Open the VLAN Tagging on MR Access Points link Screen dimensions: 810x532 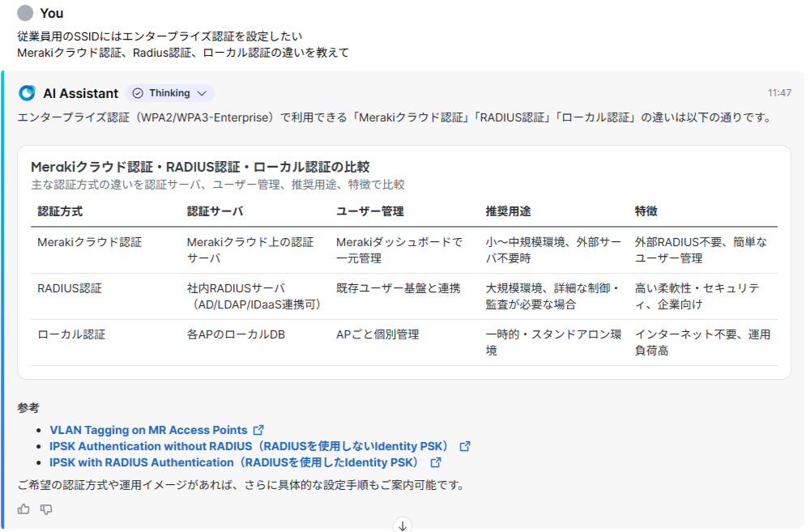148,430
